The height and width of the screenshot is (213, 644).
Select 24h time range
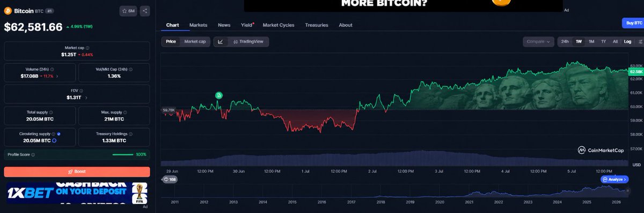565,41
